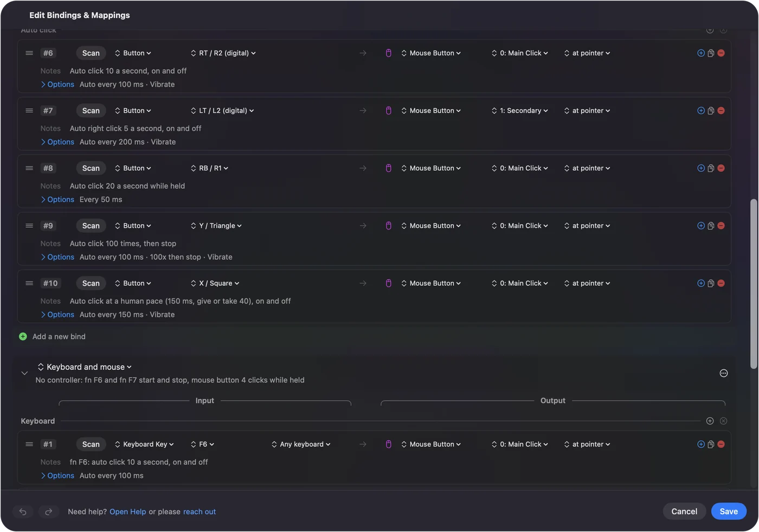Add a new bind
This screenshot has height=532, width=759.
53,337
